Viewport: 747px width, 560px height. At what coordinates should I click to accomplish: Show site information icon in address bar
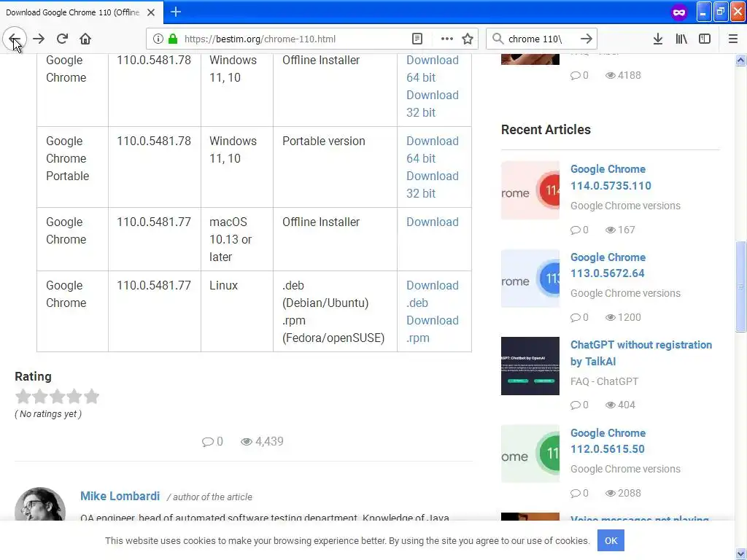[158, 39]
